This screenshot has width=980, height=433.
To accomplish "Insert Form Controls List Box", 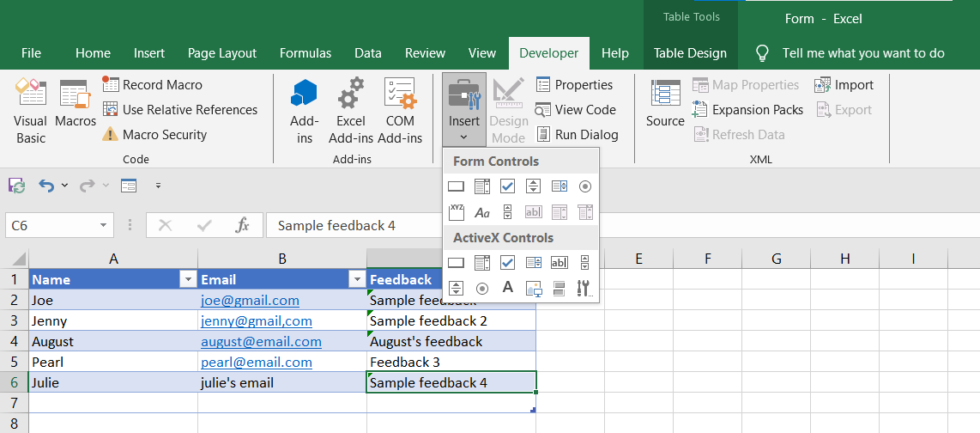I will pyautogui.click(x=559, y=186).
